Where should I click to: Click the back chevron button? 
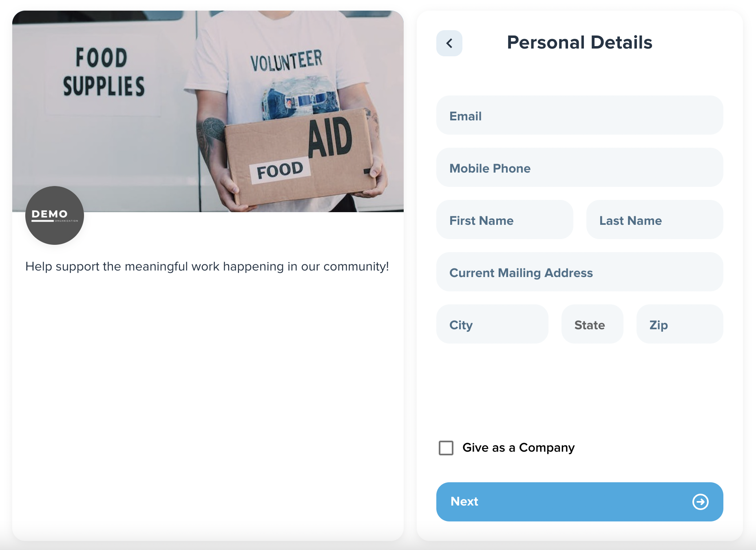point(449,43)
